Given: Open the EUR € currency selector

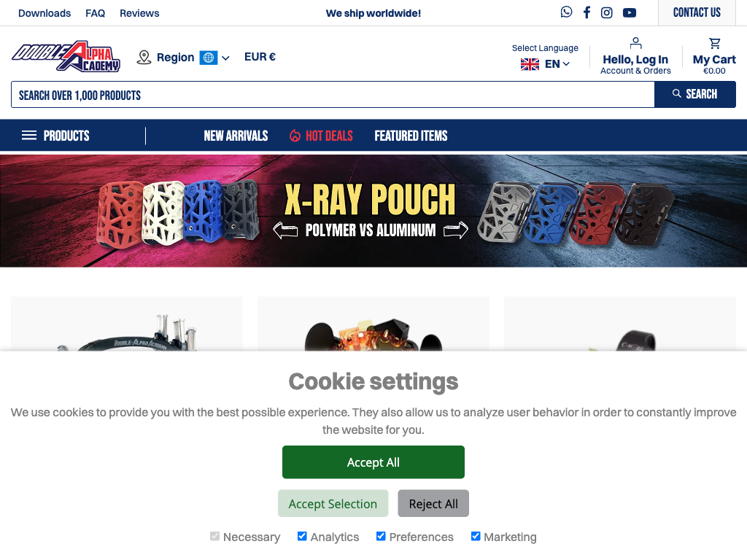Looking at the screenshot, I should pyautogui.click(x=260, y=57).
